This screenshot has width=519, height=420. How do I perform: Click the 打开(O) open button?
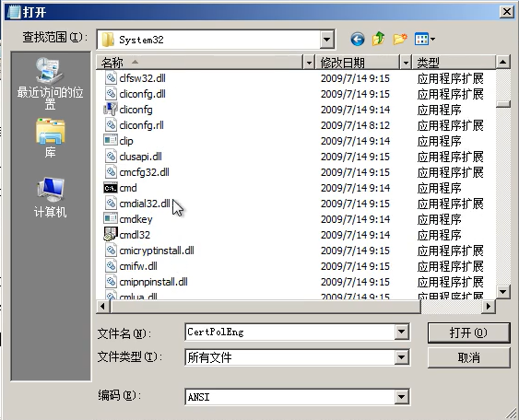pyautogui.click(x=468, y=332)
